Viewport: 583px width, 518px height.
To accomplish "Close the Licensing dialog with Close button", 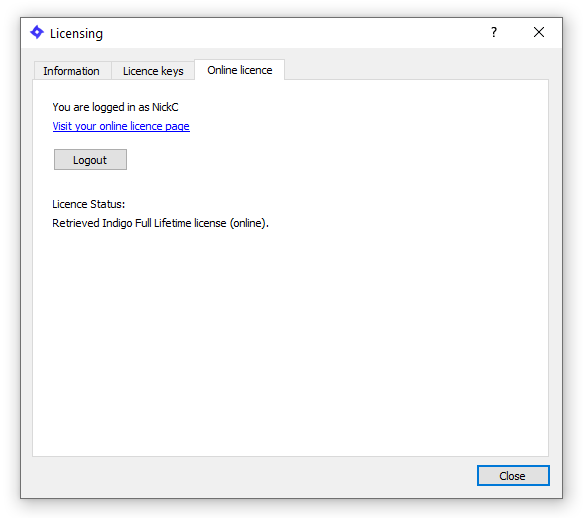I will tap(513, 476).
